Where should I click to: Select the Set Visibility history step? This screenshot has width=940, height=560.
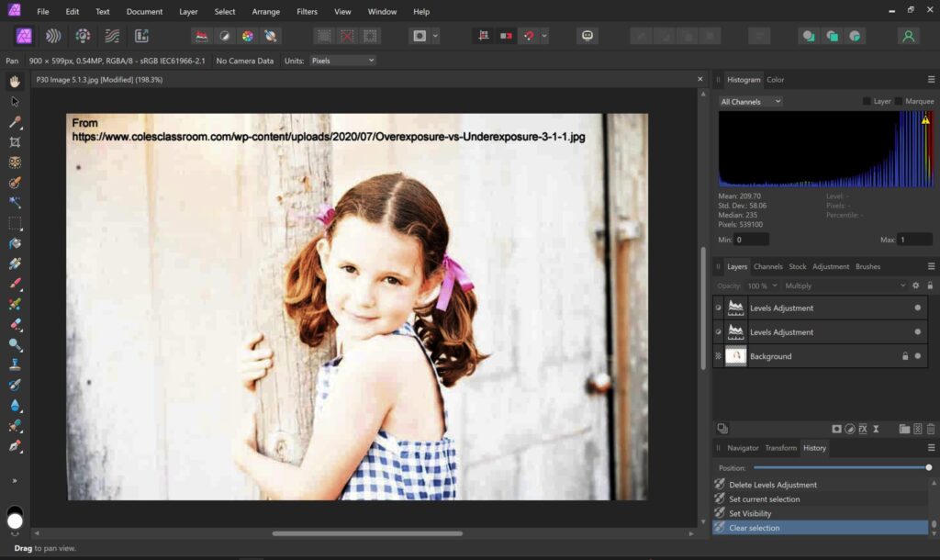(750, 513)
